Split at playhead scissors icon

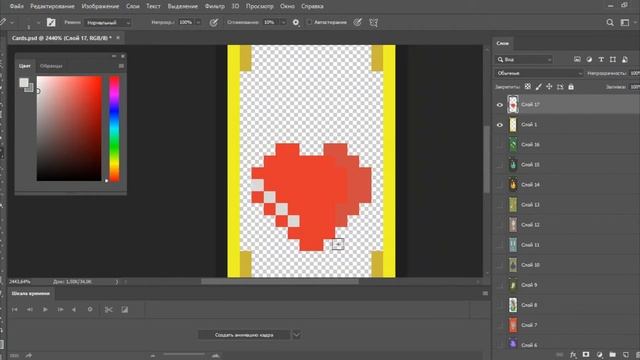pos(108,310)
